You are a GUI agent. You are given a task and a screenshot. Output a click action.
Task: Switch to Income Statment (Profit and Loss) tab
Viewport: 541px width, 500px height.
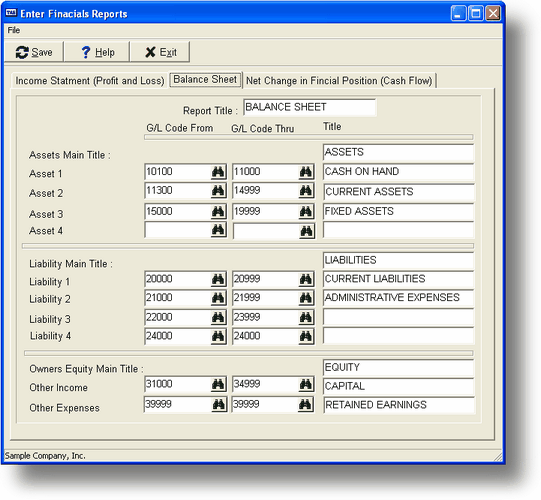click(x=90, y=81)
